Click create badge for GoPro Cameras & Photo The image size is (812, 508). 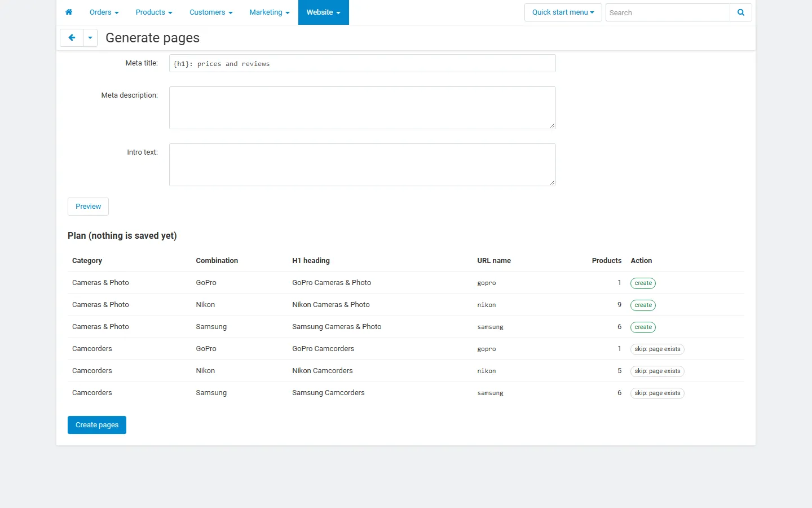click(643, 283)
